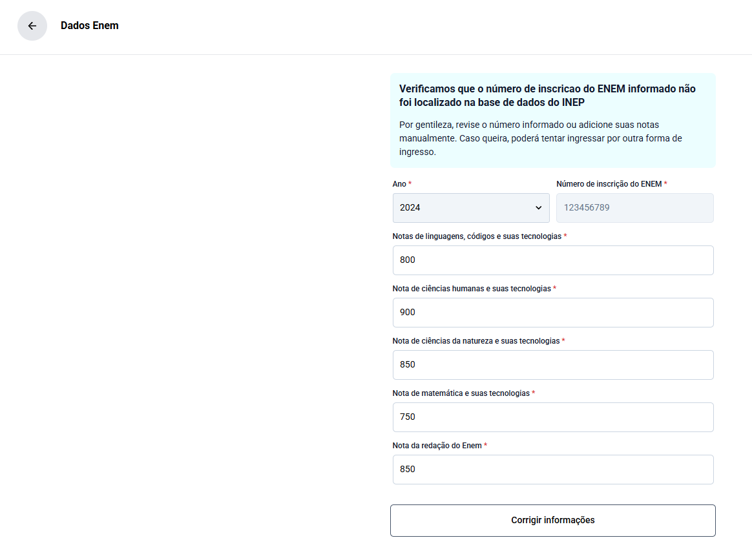
Task: Click the INEP not-found notice heading
Action: (547, 96)
